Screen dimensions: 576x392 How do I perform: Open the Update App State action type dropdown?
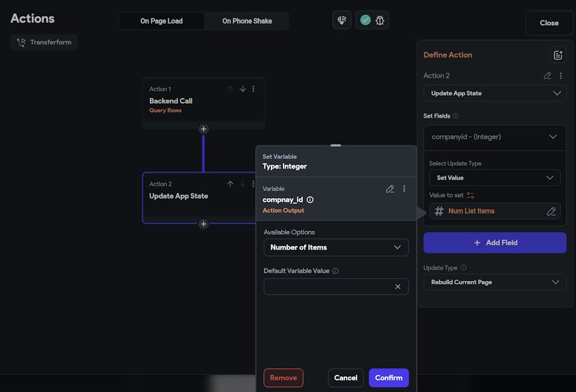tap(495, 93)
